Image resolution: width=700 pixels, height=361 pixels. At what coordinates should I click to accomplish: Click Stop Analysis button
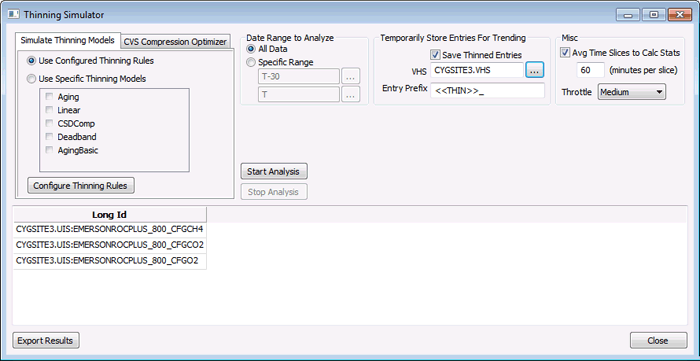[x=274, y=192]
